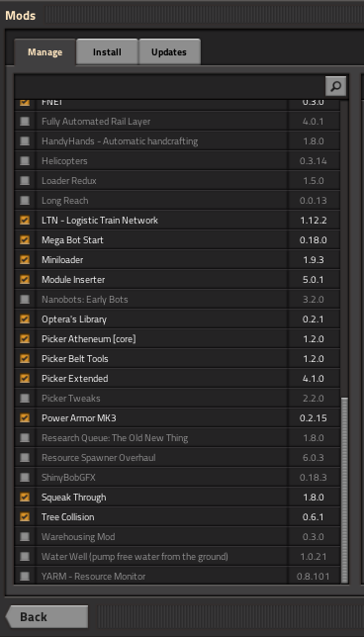Open the Updates tab
Screen dimensions: 364x637
[169, 52]
